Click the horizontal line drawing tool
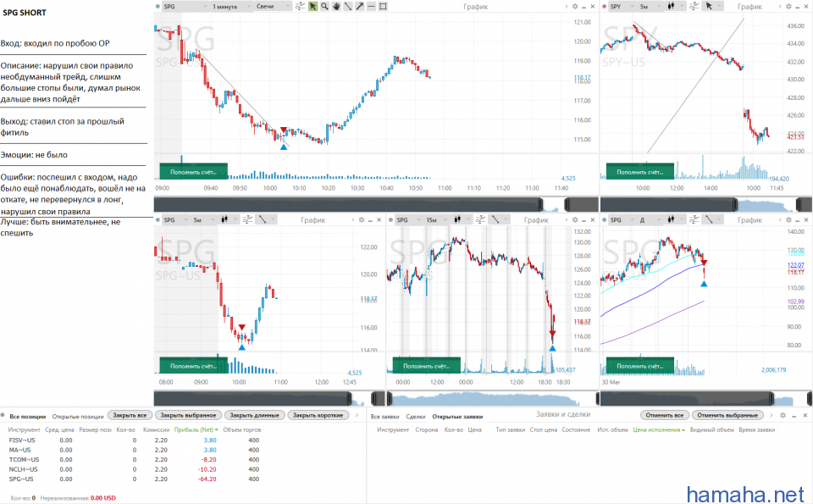813x504 pixels. pyautogui.click(x=372, y=6)
